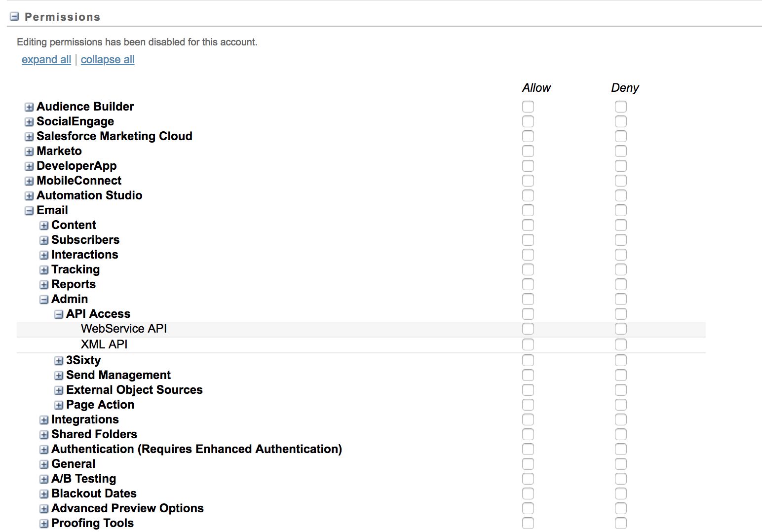The height and width of the screenshot is (532, 762).
Task: Expand the Authentication node
Action: [44, 450]
